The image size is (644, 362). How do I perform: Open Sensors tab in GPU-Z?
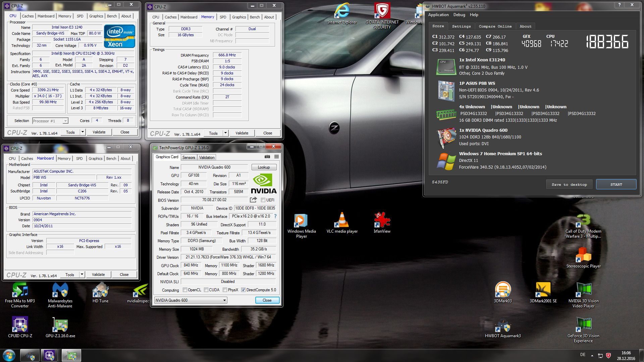[189, 158]
